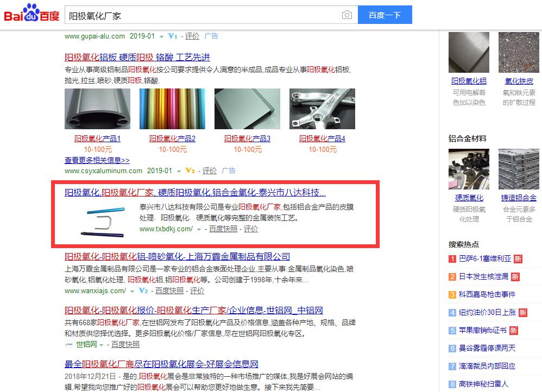This screenshot has width=542, height=392.
Task: Open 好展会信息网 result title
Action: coord(161,364)
